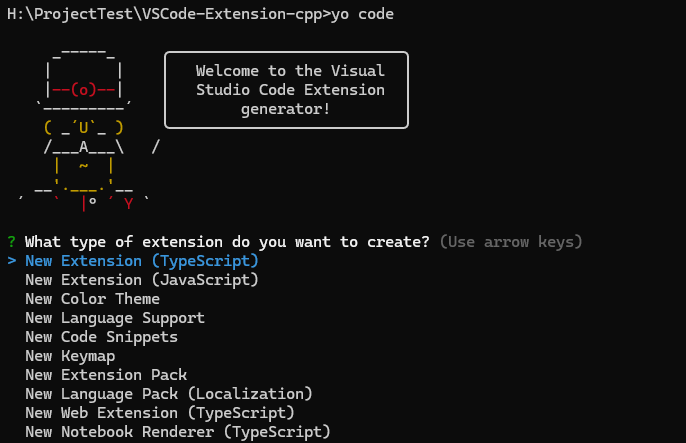The height and width of the screenshot is (443, 686).
Task: Select New Extension Pack in the list
Action: 106,375
